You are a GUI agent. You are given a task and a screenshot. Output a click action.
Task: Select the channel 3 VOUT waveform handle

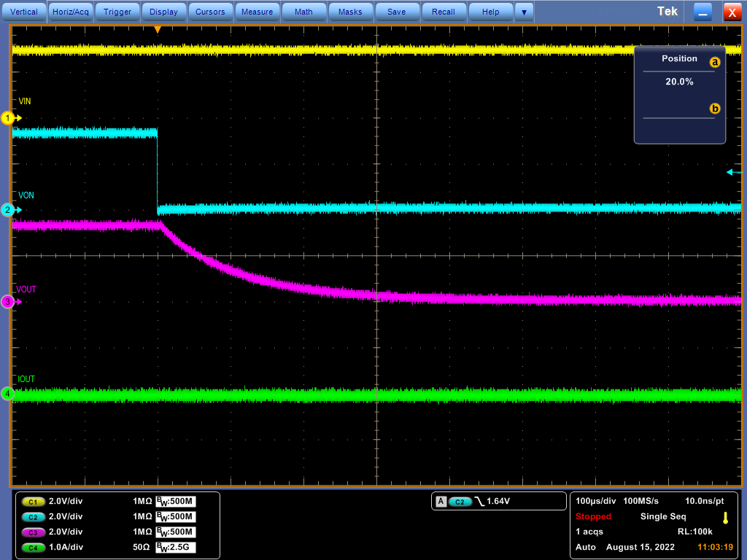click(9, 301)
